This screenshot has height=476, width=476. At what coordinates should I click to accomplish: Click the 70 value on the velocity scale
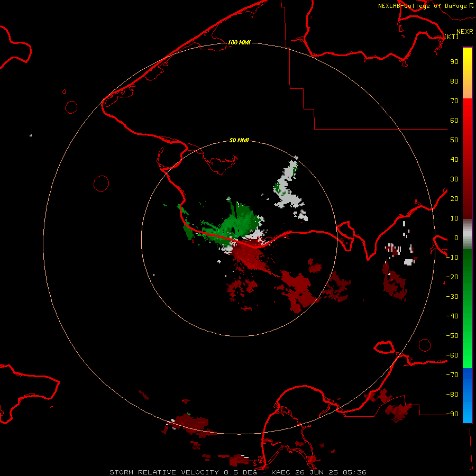pyautogui.click(x=454, y=101)
